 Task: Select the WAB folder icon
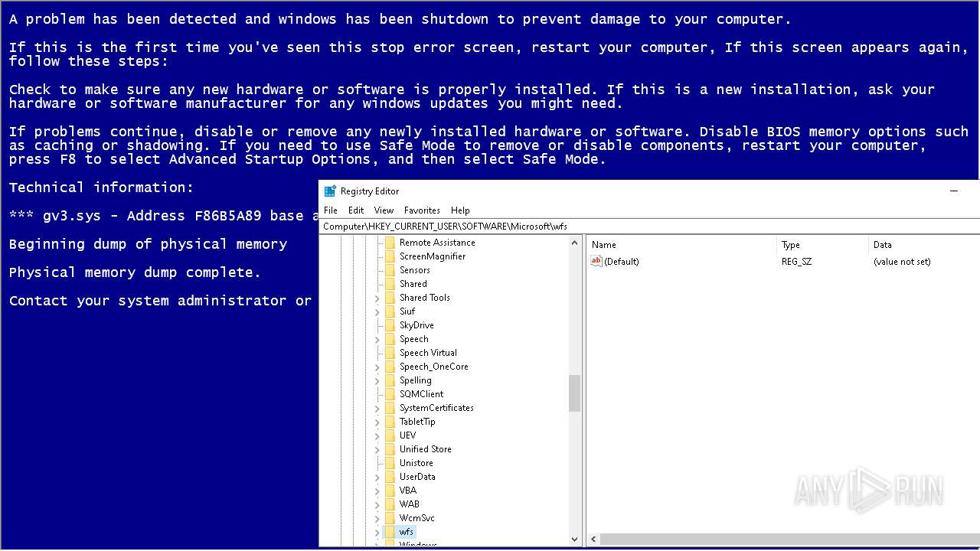click(x=390, y=504)
